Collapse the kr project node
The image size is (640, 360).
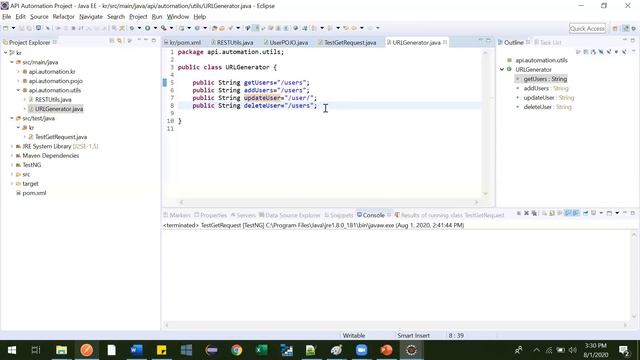click(x=6, y=53)
